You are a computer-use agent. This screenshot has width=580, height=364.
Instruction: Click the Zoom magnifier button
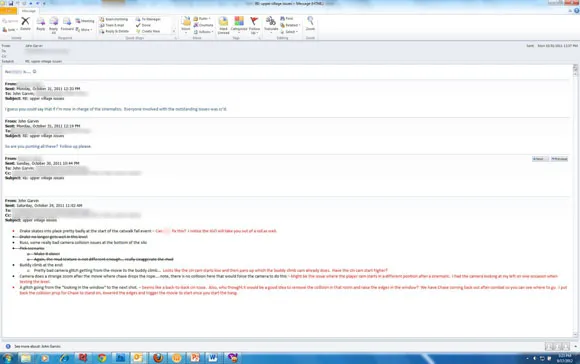click(x=310, y=23)
